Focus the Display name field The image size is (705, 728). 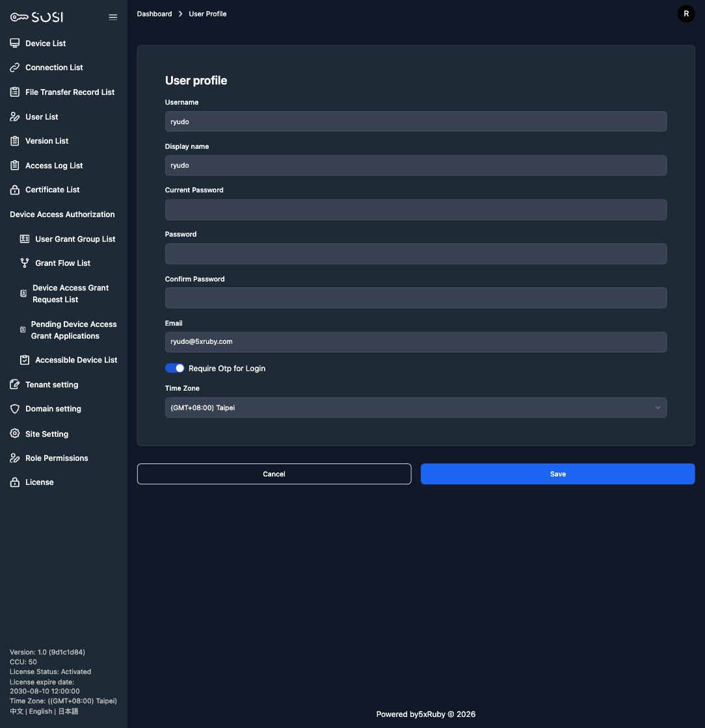click(x=416, y=165)
